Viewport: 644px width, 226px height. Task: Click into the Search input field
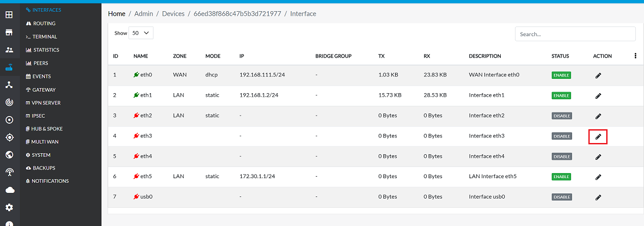[x=575, y=34]
